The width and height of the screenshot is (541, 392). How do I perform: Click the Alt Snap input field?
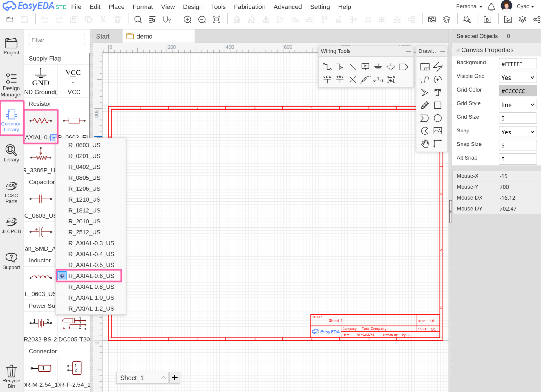click(518, 159)
